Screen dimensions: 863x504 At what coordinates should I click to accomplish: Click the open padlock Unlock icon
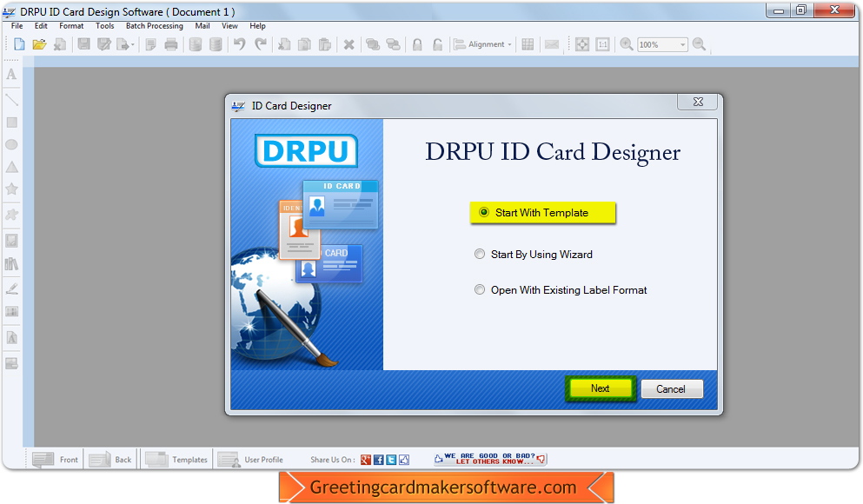pos(437,44)
